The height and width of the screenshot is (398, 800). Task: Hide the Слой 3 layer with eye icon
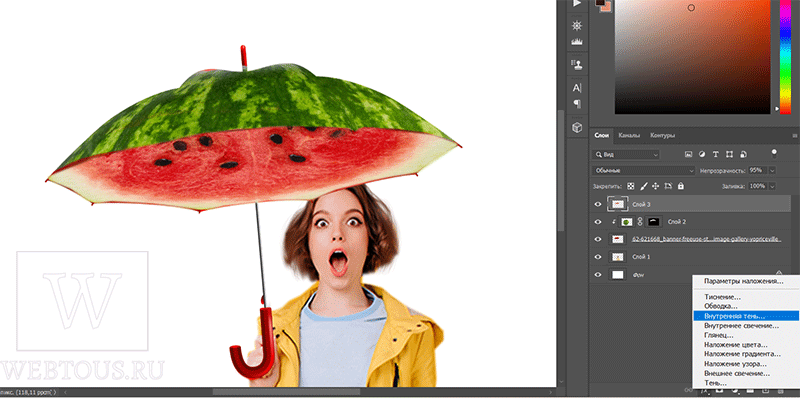click(x=598, y=204)
